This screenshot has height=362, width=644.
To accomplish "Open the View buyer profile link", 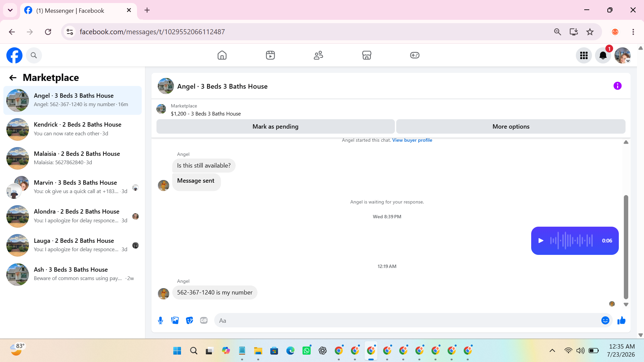I will 412,140.
